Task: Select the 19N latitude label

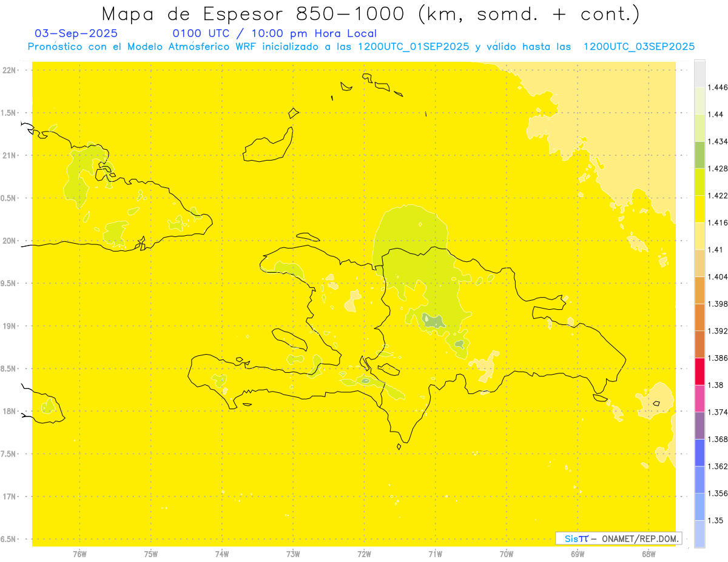Action: point(8,326)
